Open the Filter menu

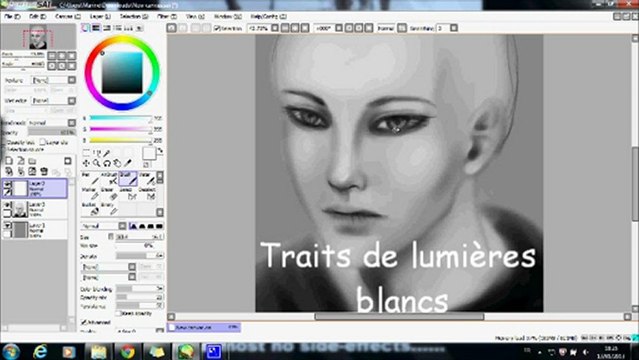[x=167, y=16]
